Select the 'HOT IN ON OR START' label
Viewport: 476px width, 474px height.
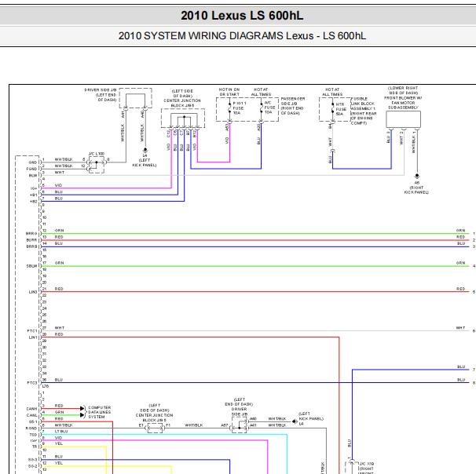pyautogui.click(x=229, y=92)
